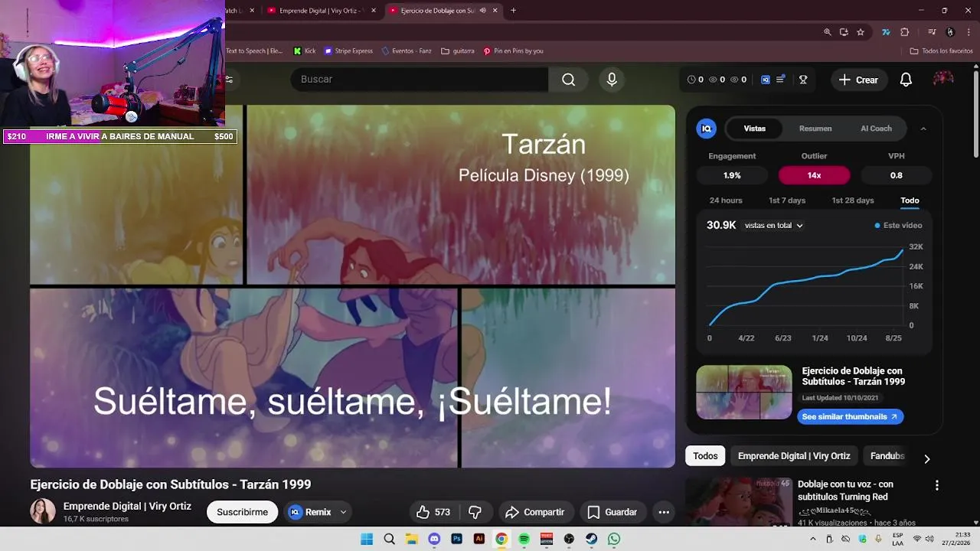Open WhatsApp from the taskbar
This screenshot has height=551, width=980.
point(614,539)
